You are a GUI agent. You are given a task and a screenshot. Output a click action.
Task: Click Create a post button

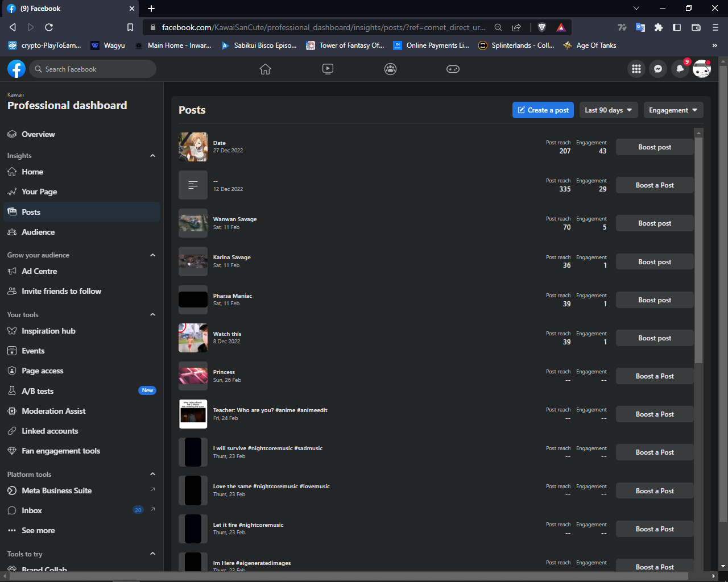tap(543, 110)
